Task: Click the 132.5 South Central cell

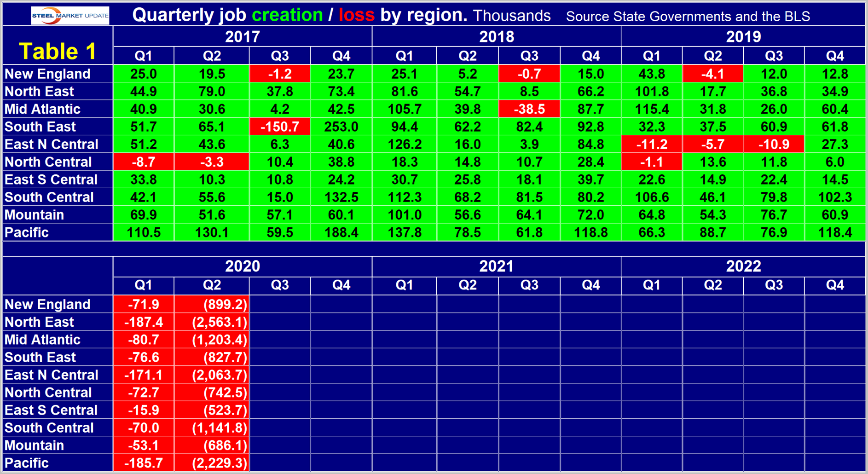Action: point(341,197)
